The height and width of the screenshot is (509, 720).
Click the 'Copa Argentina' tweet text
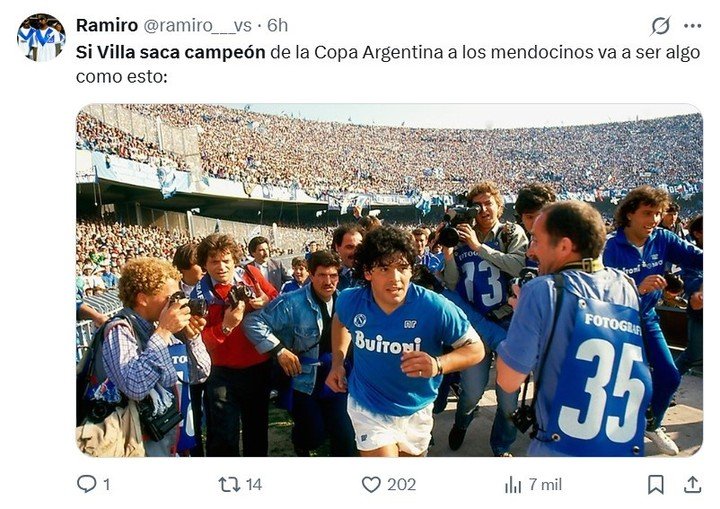pos(379,53)
